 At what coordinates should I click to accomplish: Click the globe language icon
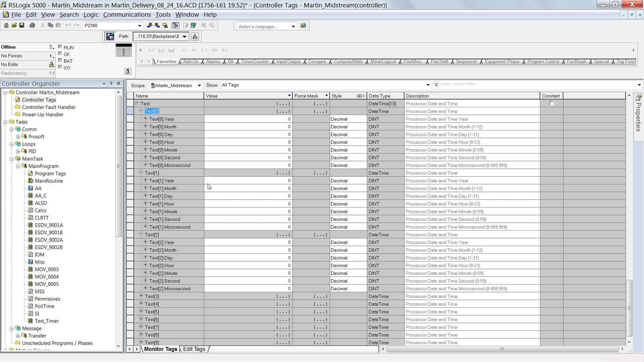pyautogui.click(x=303, y=25)
